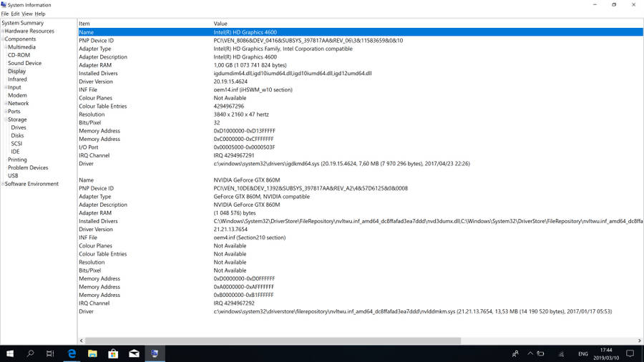
Task: Show hidden system tray icons
Action: tap(530, 353)
